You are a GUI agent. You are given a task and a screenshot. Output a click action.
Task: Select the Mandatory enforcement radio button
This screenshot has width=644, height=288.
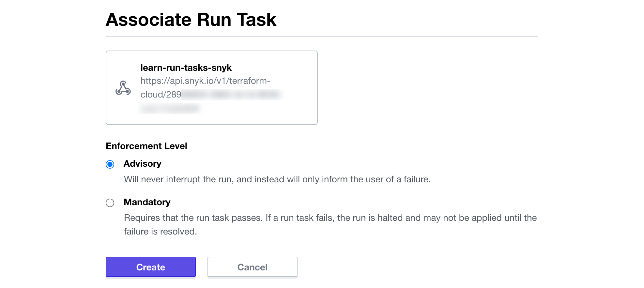click(110, 203)
